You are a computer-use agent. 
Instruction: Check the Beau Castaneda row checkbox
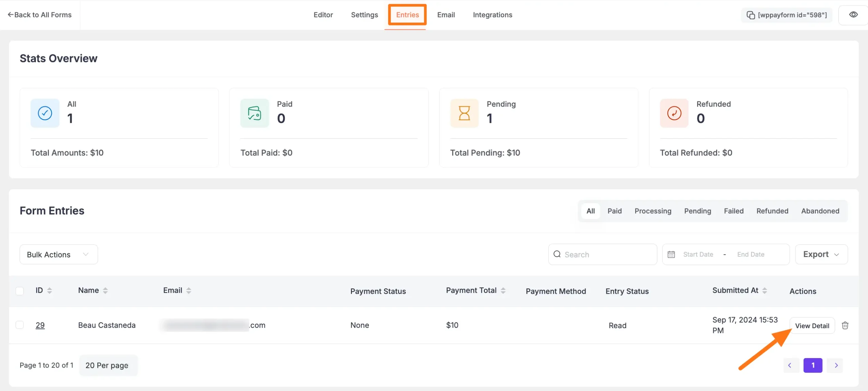click(20, 325)
